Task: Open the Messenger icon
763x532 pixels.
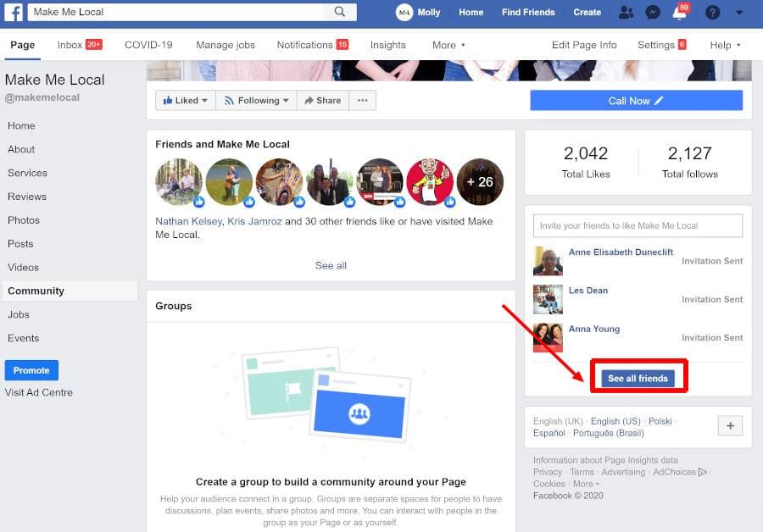Action: click(x=653, y=12)
